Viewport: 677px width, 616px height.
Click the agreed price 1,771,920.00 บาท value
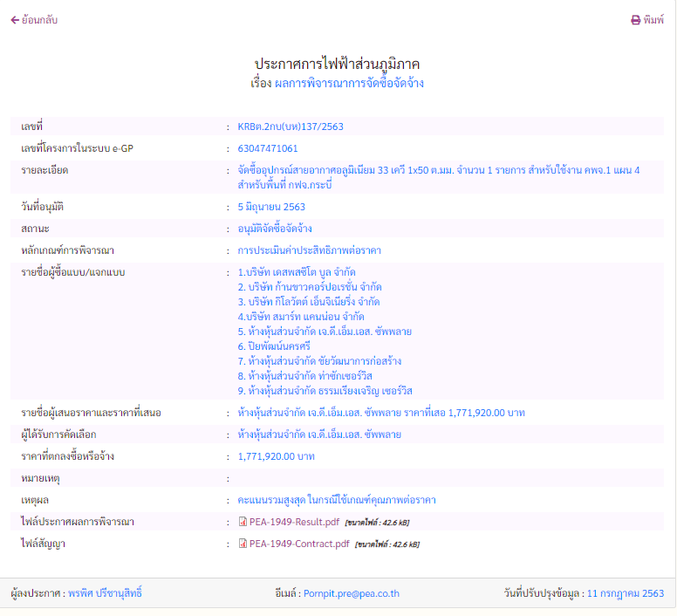click(276, 456)
